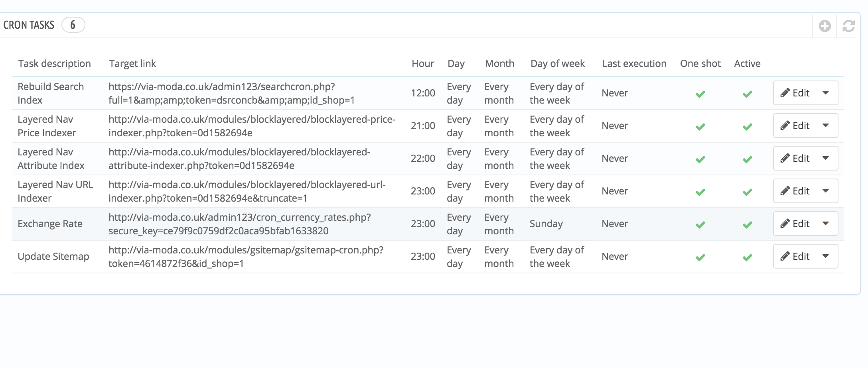The width and height of the screenshot is (868, 369).
Task: Open the actions caret for Layered Nav Price Indexer
Action: (826, 126)
